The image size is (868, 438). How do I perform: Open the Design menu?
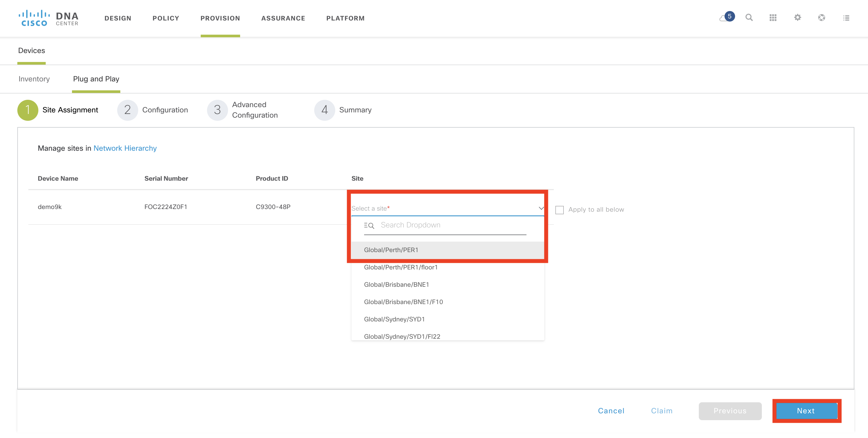pos(118,18)
